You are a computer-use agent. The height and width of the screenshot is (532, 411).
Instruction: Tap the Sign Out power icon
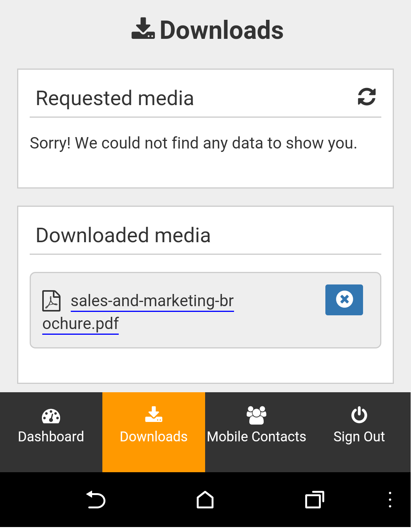[x=359, y=415]
